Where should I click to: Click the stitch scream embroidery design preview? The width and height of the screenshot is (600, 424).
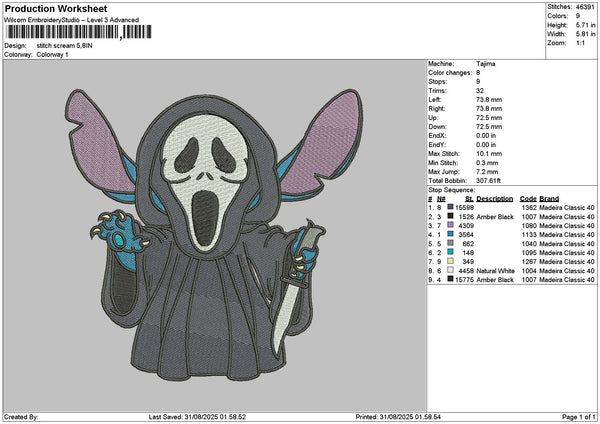pos(214,234)
